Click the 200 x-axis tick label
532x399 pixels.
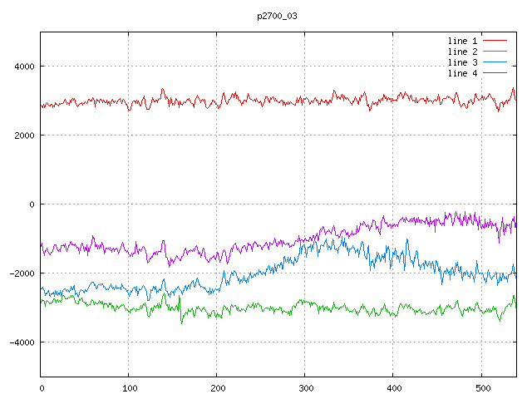[x=217, y=387]
